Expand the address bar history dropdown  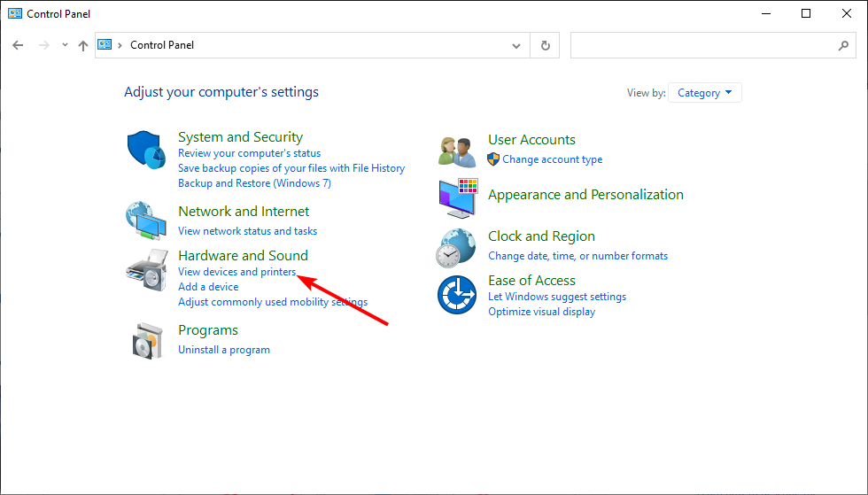(517, 45)
